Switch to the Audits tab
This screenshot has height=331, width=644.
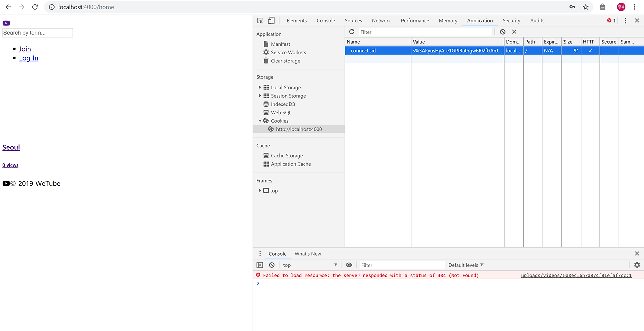click(x=537, y=21)
